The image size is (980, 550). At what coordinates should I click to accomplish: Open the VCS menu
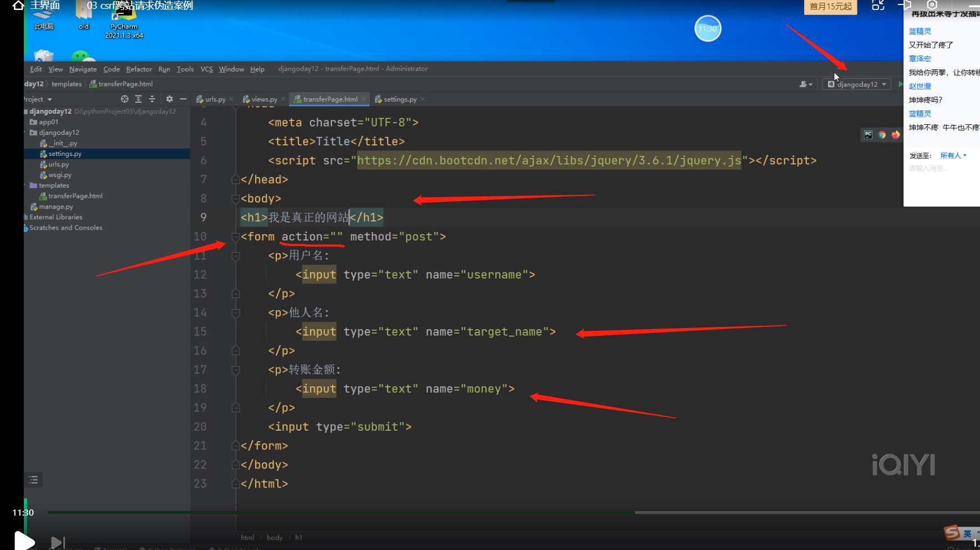tap(206, 69)
